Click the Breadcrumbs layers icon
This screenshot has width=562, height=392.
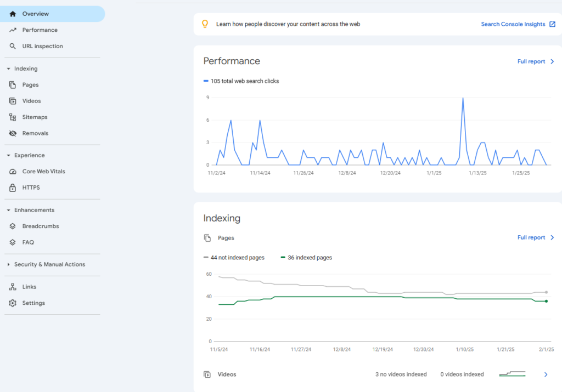13,226
